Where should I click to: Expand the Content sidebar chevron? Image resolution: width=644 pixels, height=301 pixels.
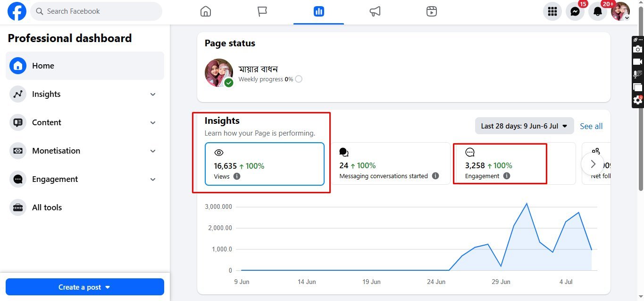(153, 122)
